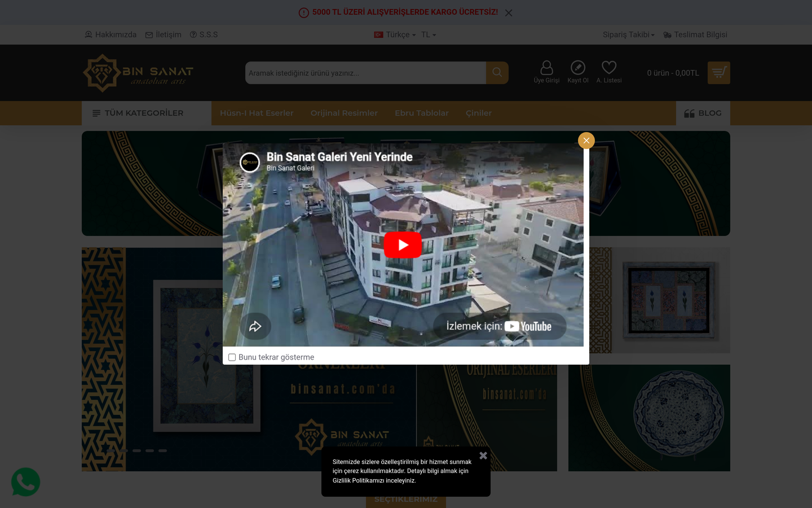Expand the TL currency dropdown
The height and width of the screenshot is (508, 812).
429,34
